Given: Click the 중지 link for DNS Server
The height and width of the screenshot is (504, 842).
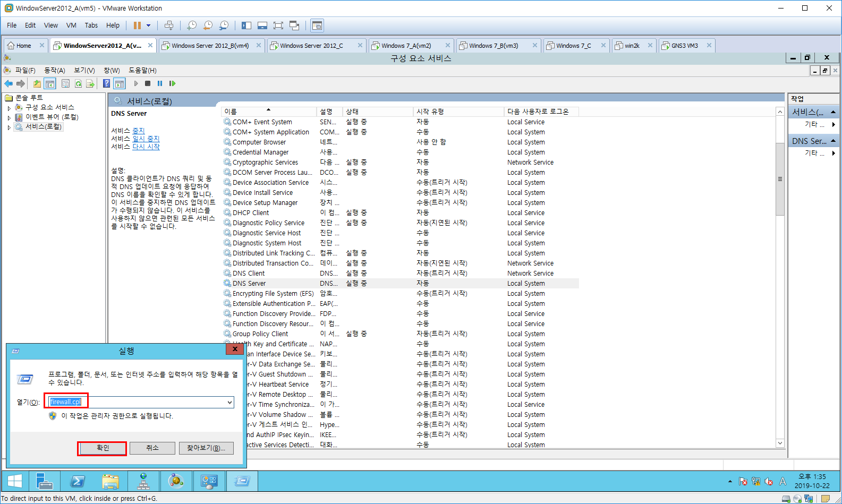Looking at the screenshot, I should [x=138, y=131].
